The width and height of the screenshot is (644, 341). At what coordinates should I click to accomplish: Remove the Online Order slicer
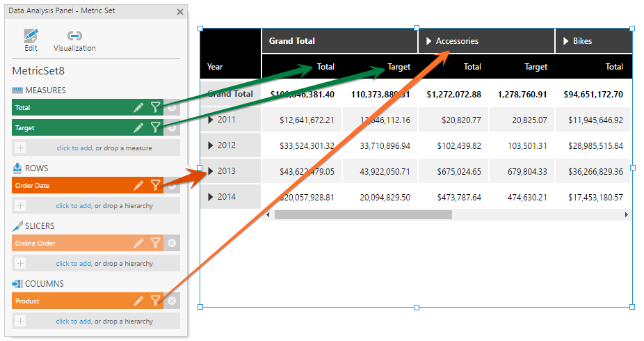click(172, 243)
